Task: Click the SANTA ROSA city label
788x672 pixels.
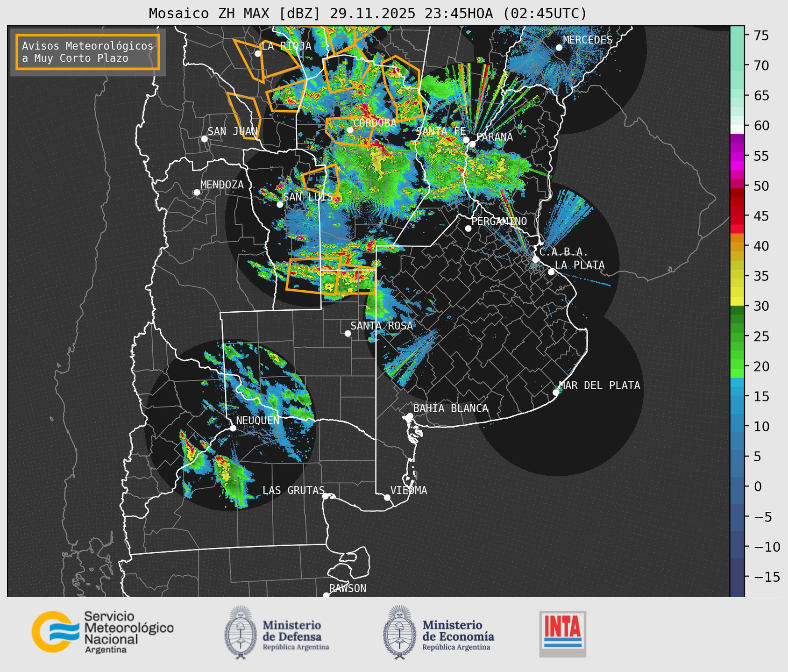Action: click(x=382, y=326)
